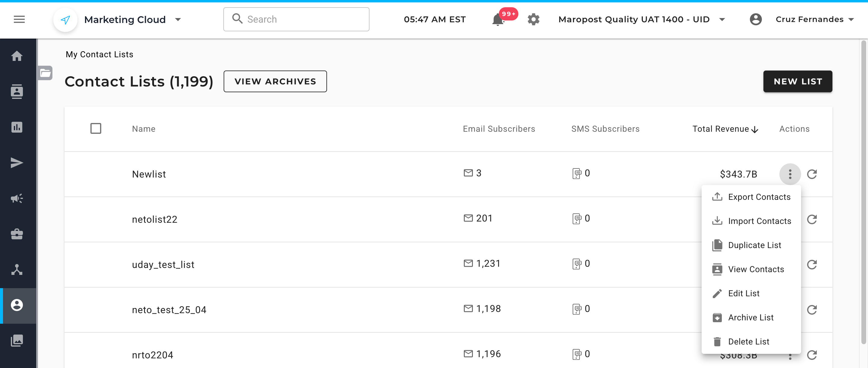Click the VIEW ARCHIVES button
The image size is (868, 368).
click(x=275, y=81)
